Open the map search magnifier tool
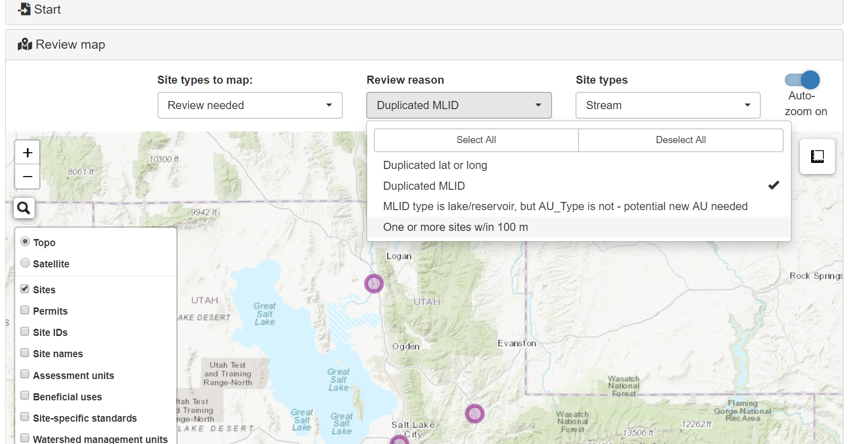Screen dimensions: 868x444 coord(24,208)
